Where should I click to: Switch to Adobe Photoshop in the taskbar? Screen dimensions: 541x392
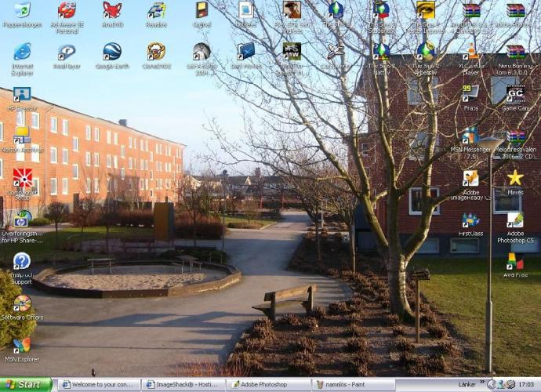pos(267,385)
